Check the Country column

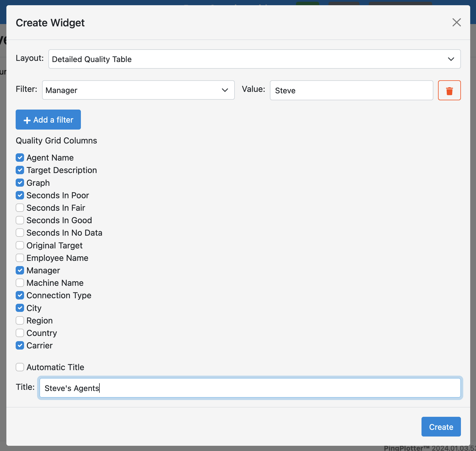click(20, 333)
